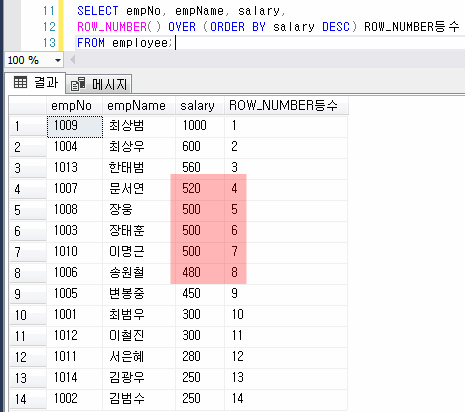Click salary cell 520
465x412 pixels.
pyautogui.click(x=200, y=189)
